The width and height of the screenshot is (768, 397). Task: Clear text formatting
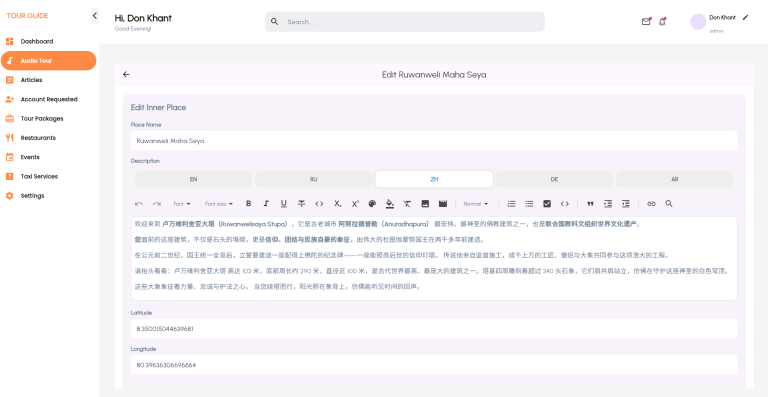tap(408, 204)
